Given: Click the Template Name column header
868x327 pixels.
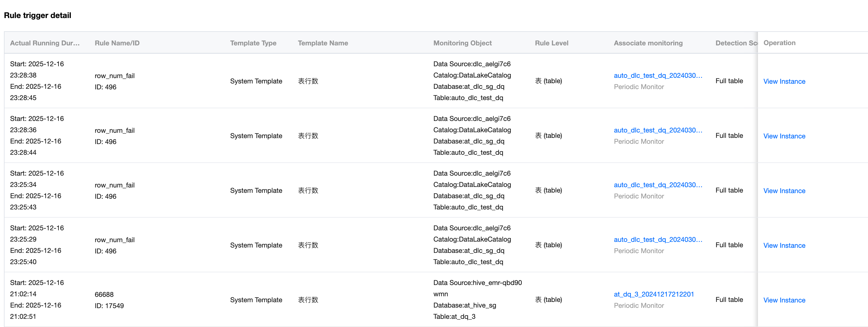Looking at the screenshot, I should pyautogui.click(x=323, y=43).
